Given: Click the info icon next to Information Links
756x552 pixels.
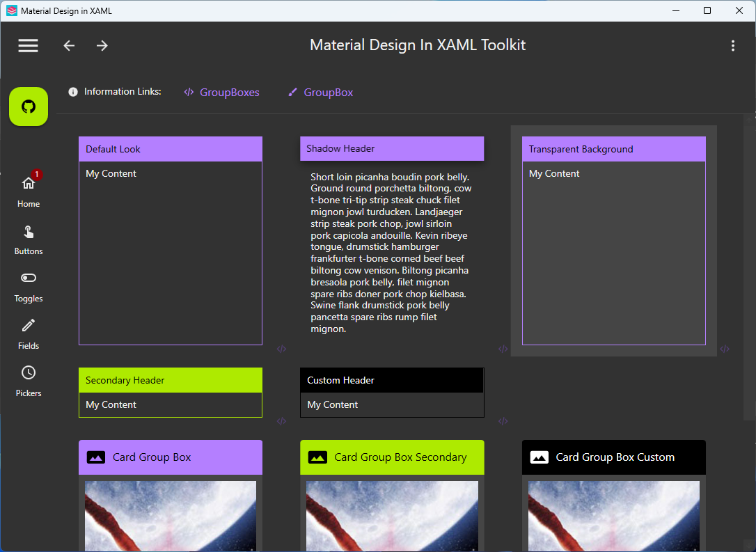Looking at the screenshot, I should tap(72, 91).
